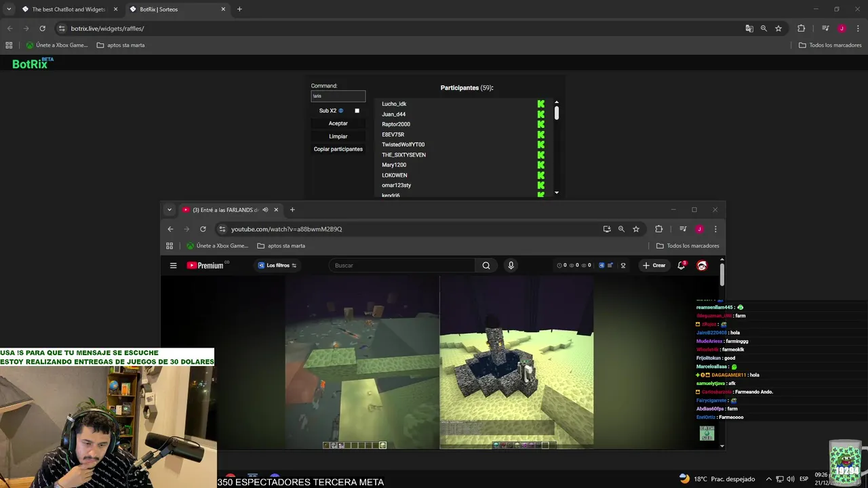View site info icon beside youtube.com URL
Image resolution: width=868 pixels, height=488 pixels.
click(222, 229)
